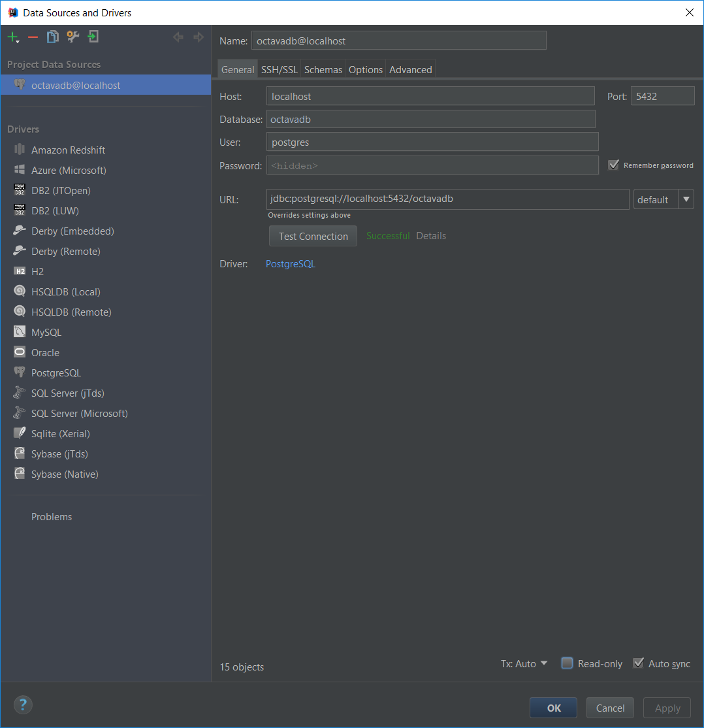Toggle the Remember password checkbox
Image resolution: width=704 pixels, height=728 pixels.
613,165
